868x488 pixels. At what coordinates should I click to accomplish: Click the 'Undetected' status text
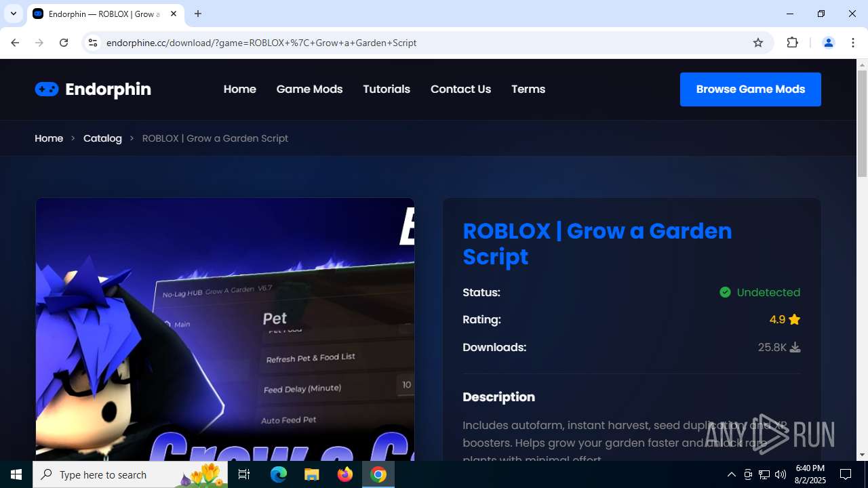[x=768, y=292]
